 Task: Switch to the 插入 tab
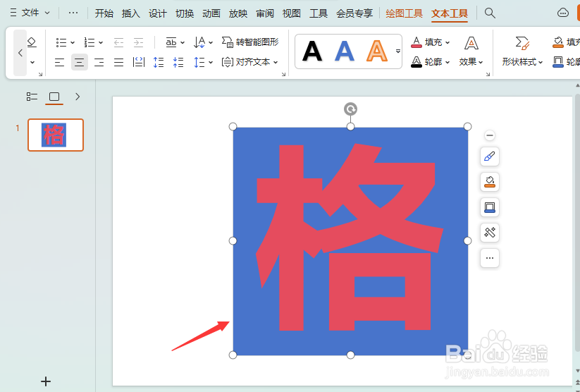click(131, 13)
